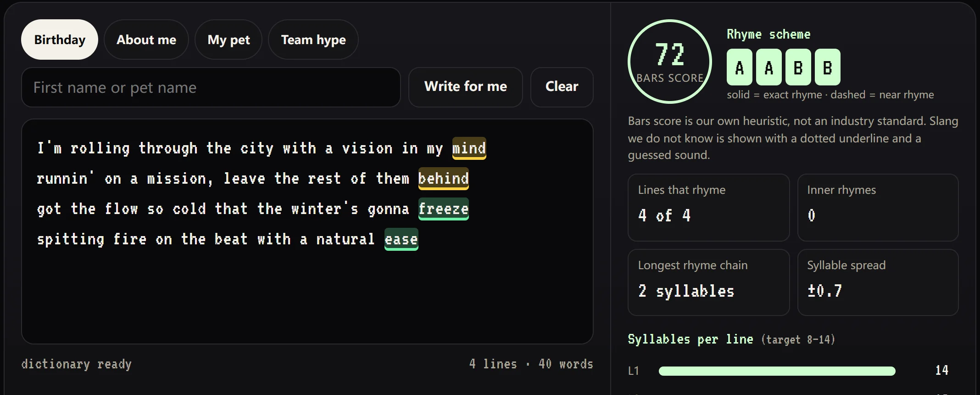Click the highlighted word 'behind'

(443, 179)
